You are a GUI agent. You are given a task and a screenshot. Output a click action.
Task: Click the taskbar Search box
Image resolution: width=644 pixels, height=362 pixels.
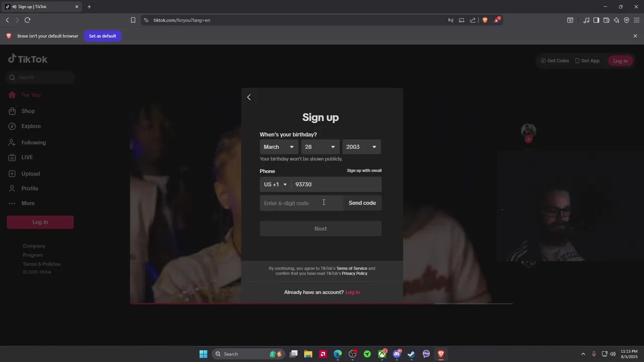pyautogui.click(x=249, y=354)
